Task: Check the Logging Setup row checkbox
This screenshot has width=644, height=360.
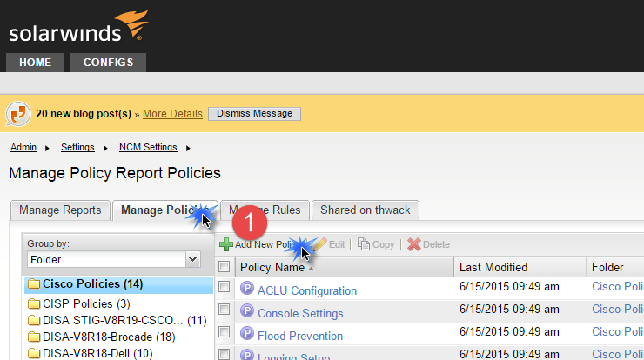Action: tap(225, 354)
